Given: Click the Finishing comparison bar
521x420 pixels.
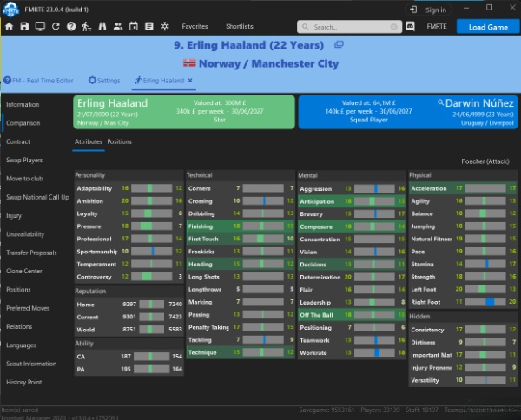Looking at the screenshot, I should coord(263,226).
